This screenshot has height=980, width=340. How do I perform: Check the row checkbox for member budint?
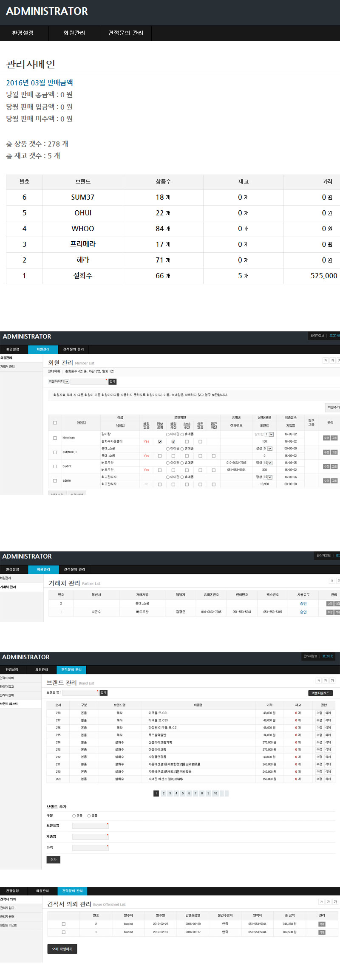pyautogui.click(x=55, y=466)
